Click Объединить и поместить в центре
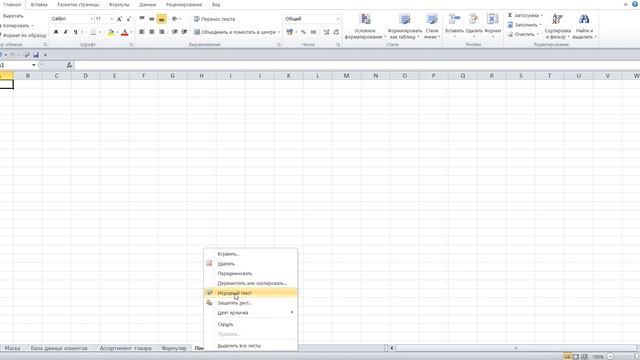 235,32
